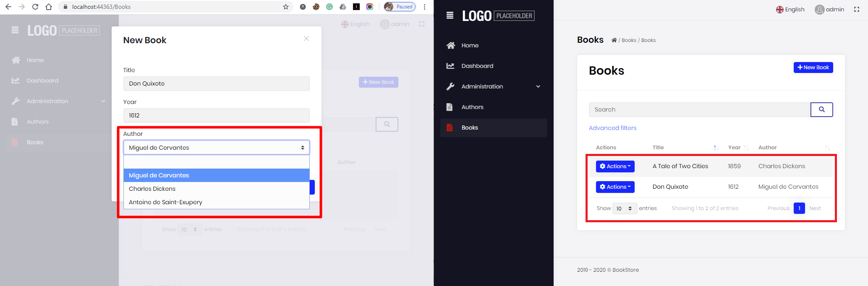
Task: Click the first Books link in the breadcrumb
Action: (629, 40)
